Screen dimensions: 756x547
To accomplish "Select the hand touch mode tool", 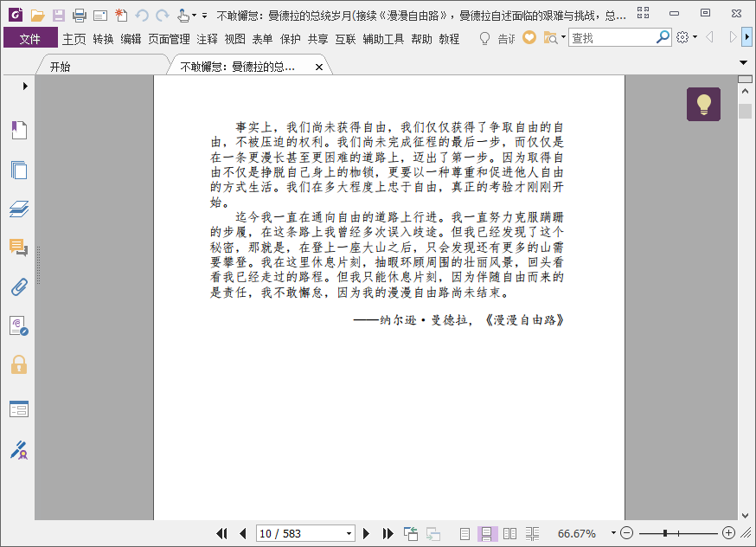I will [x=183, y=16].
